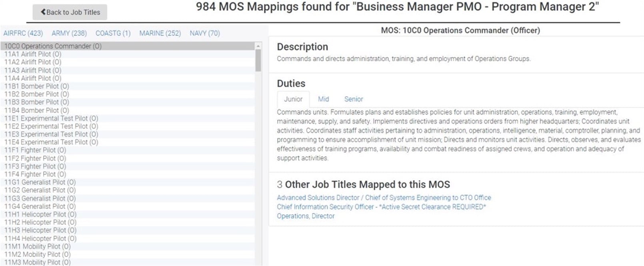Select the Junior duties tab

(293, 99)
